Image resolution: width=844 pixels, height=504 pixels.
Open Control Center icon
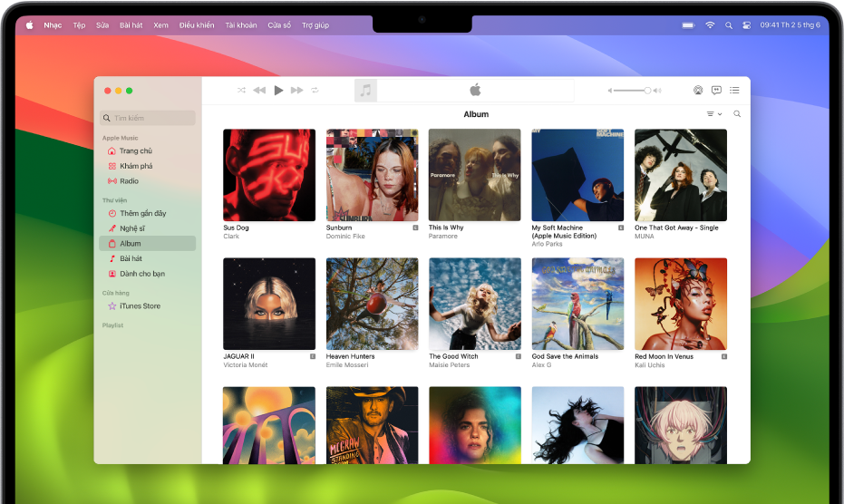[747, 25]
